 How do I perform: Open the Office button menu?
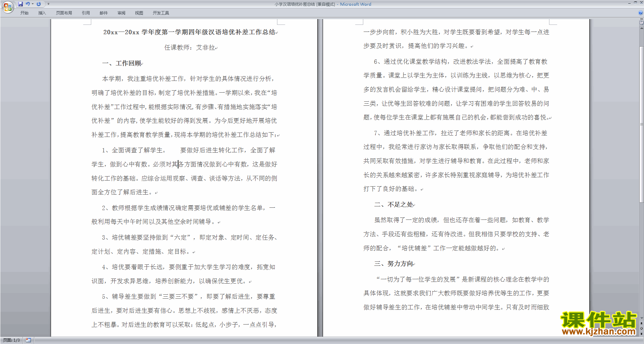click(7, 7)
